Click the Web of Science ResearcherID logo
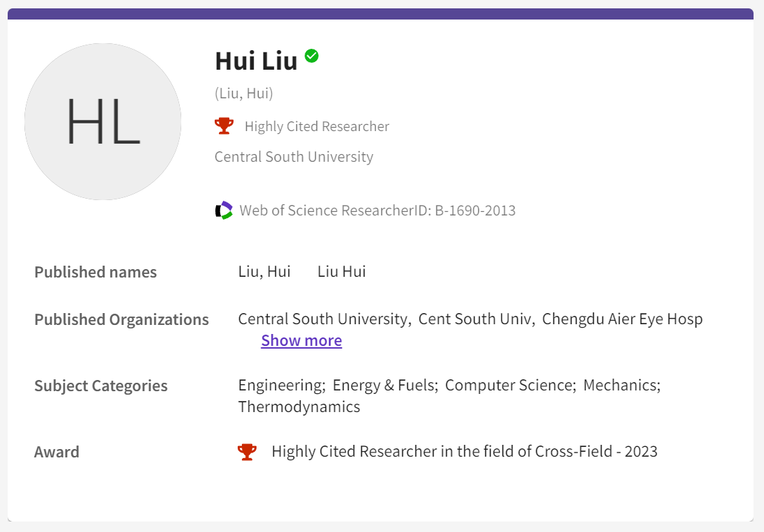 pyautogui.click(x=224, y=210)
